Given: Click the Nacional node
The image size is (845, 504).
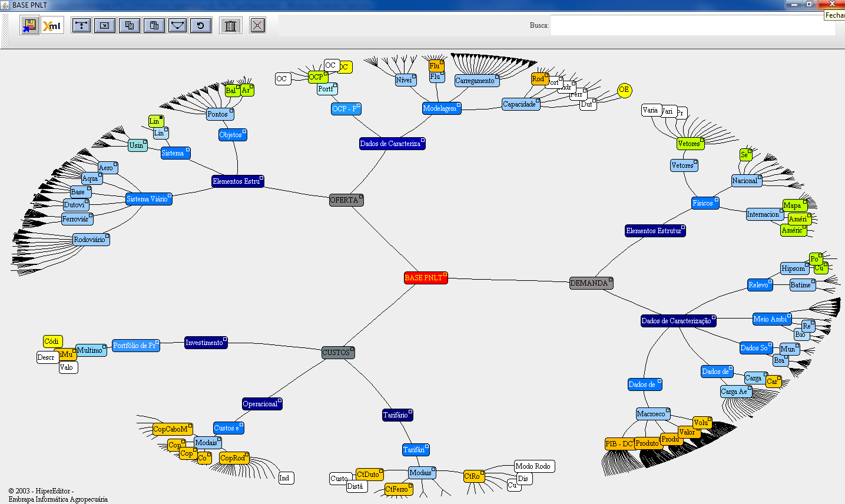Looking at the screenshot, I should tap(747, 181).
